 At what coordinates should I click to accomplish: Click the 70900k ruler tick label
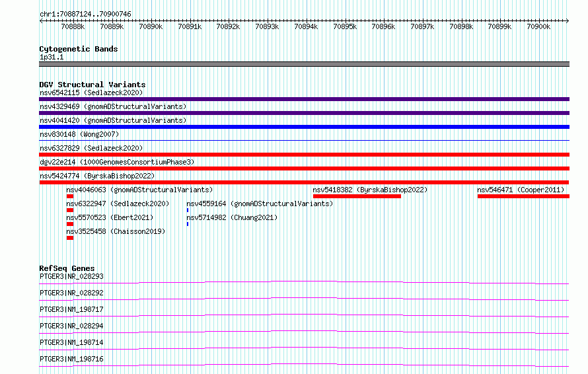(x=538, y=26)
